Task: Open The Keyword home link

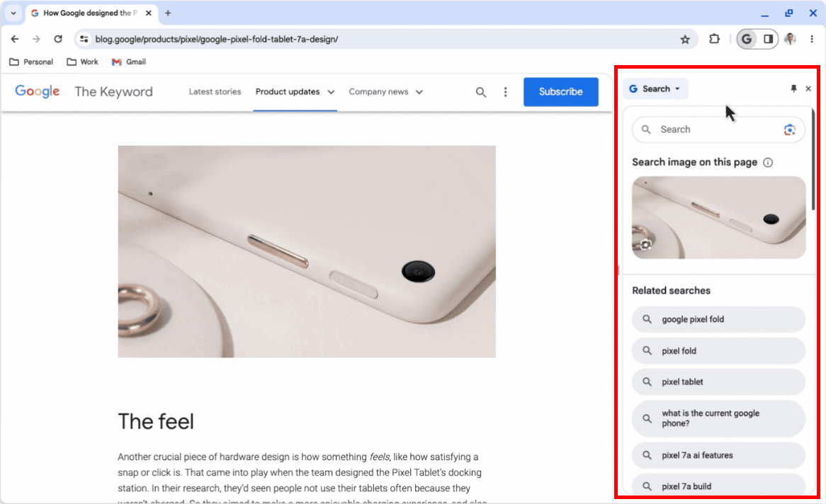Action: [x=114, y=91]
